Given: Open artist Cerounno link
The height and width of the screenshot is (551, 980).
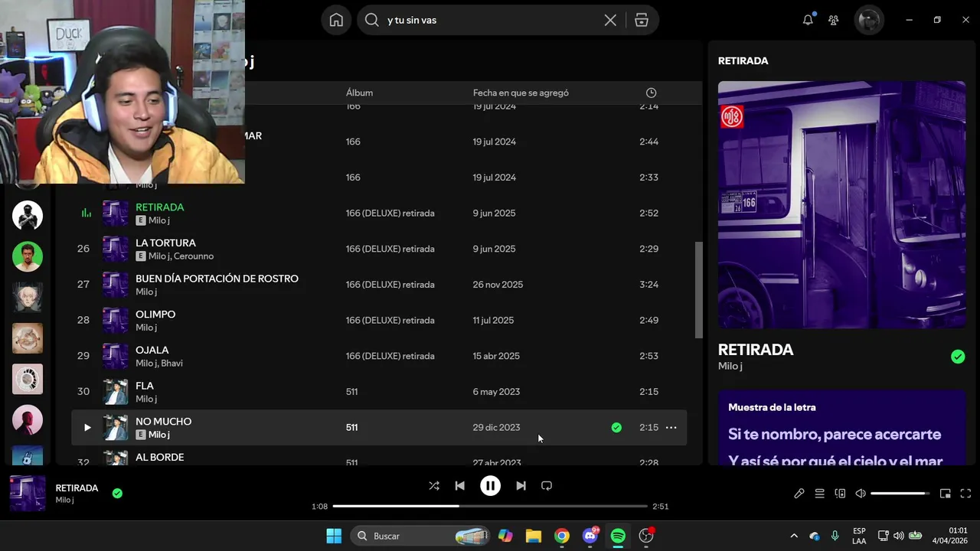Looking at the screenshot, I should tap(194, 256).
